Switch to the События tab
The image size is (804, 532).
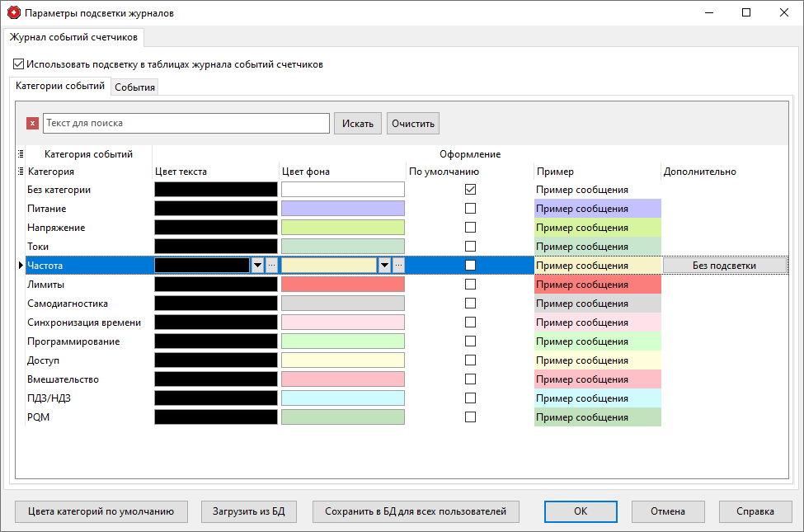pos(134,87)
